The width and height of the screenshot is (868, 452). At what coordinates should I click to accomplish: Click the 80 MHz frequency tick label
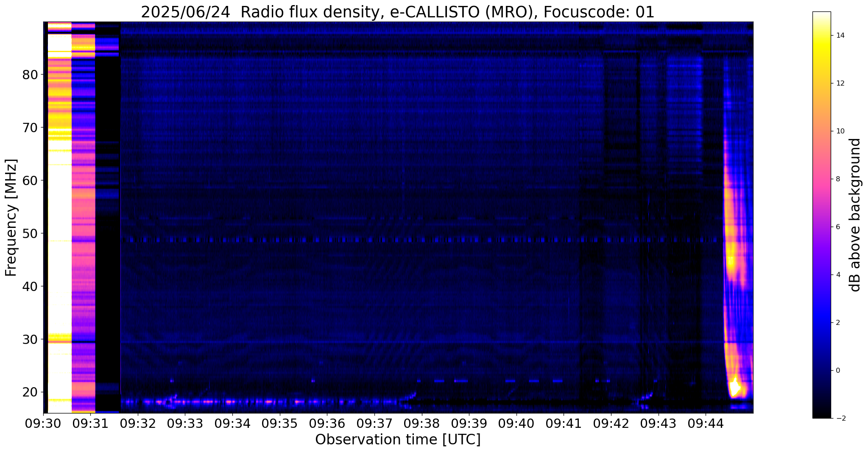pos(30,75)
